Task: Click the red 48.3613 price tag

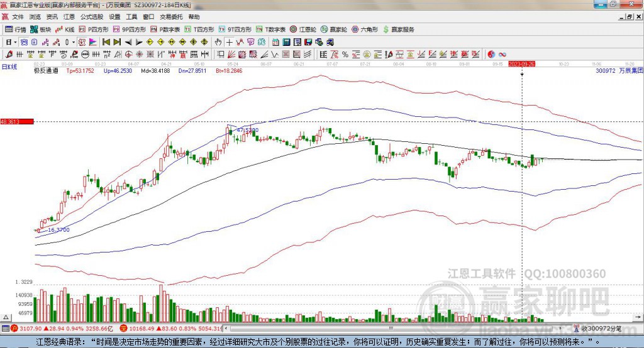Action: pyautogui.click(x=17, y=121)
